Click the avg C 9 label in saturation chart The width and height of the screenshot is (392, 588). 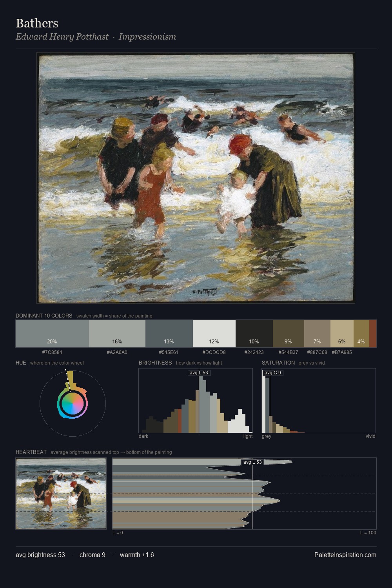273,372
